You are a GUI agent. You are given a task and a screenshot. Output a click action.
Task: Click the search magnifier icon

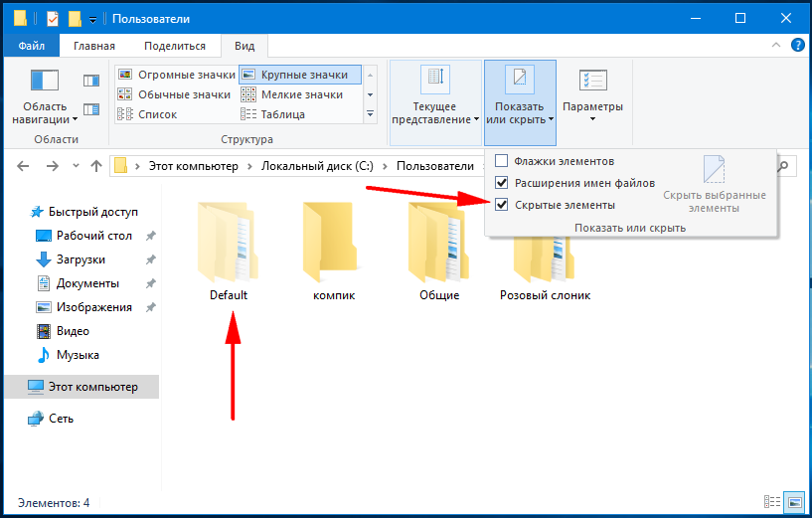[783, 166]
